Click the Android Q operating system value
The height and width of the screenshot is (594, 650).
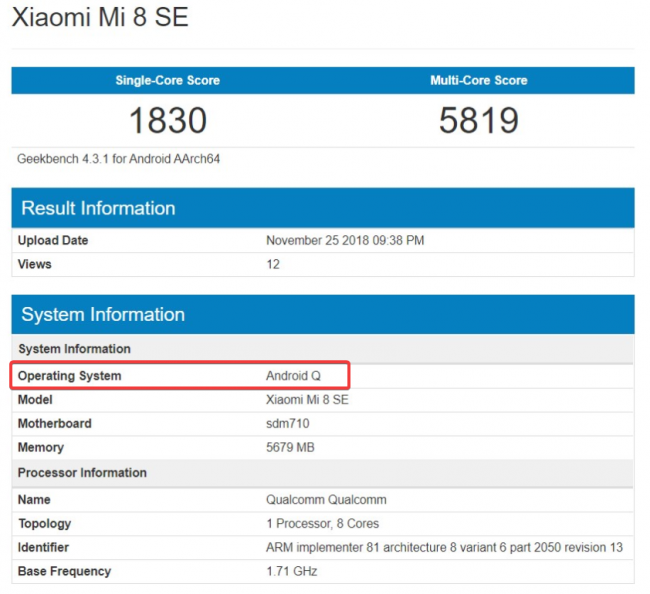click(293, 376)
